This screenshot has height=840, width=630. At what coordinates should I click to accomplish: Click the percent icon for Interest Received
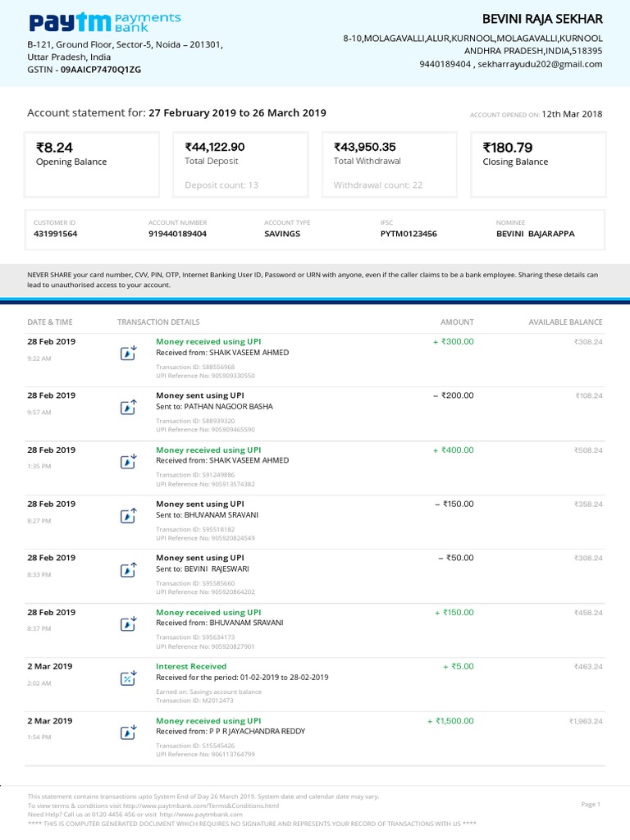(128, 678)
